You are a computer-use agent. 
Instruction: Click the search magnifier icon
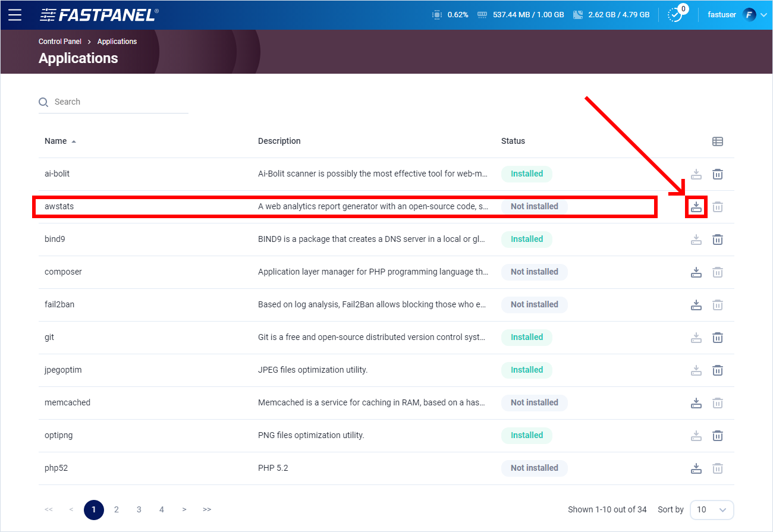pos(43,102)
